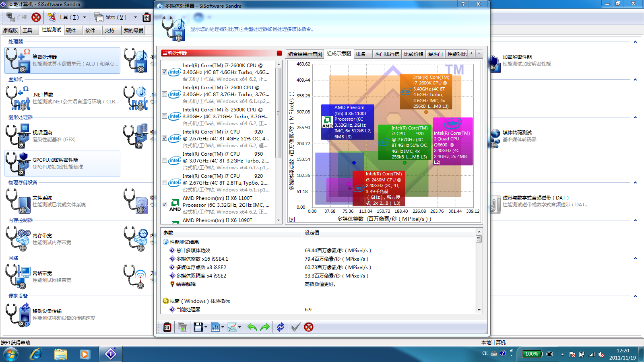Open options via red mixer icon in dialog

click(x=167, y=327)
